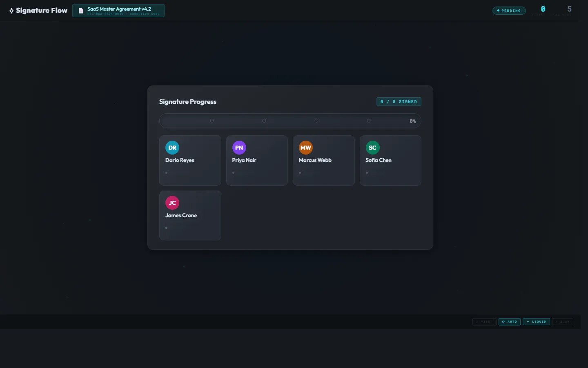Click the remaining count of 5 in header
The image size is (588, 368).
(x=569, y=9)
